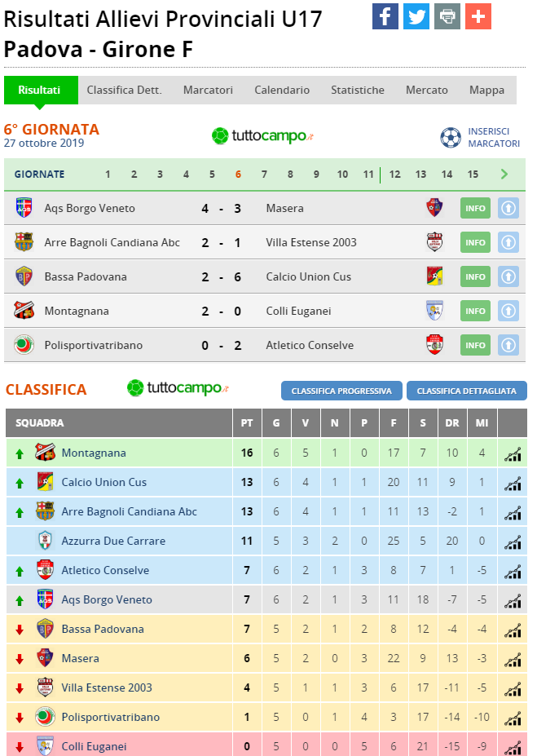Select giornata 12 in round selector
The width and height of the screenshot is (537, 756).
coord(395,174)
